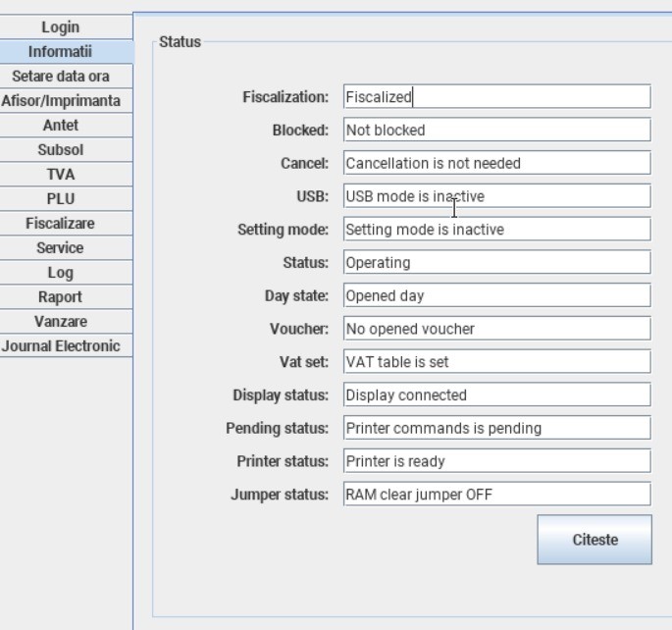This screenshot has width=672, height=630.
Task: Show the Log tab
Action: pos(66,273)
